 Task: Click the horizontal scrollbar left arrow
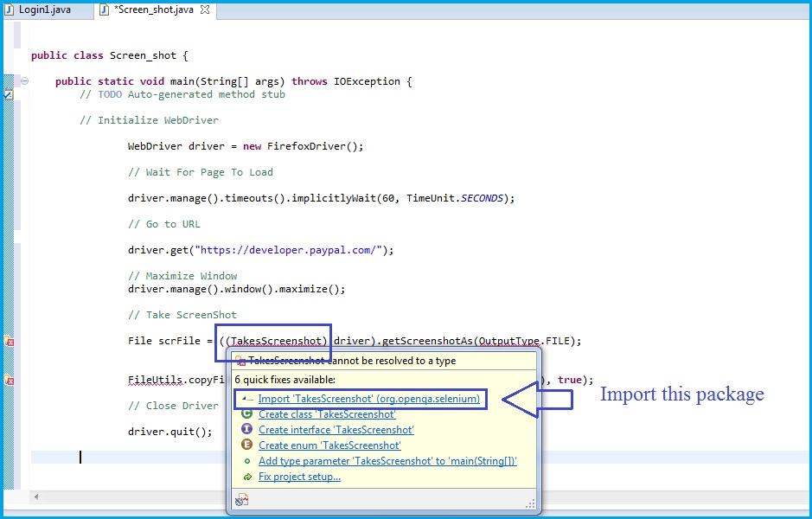pos(36,497)
